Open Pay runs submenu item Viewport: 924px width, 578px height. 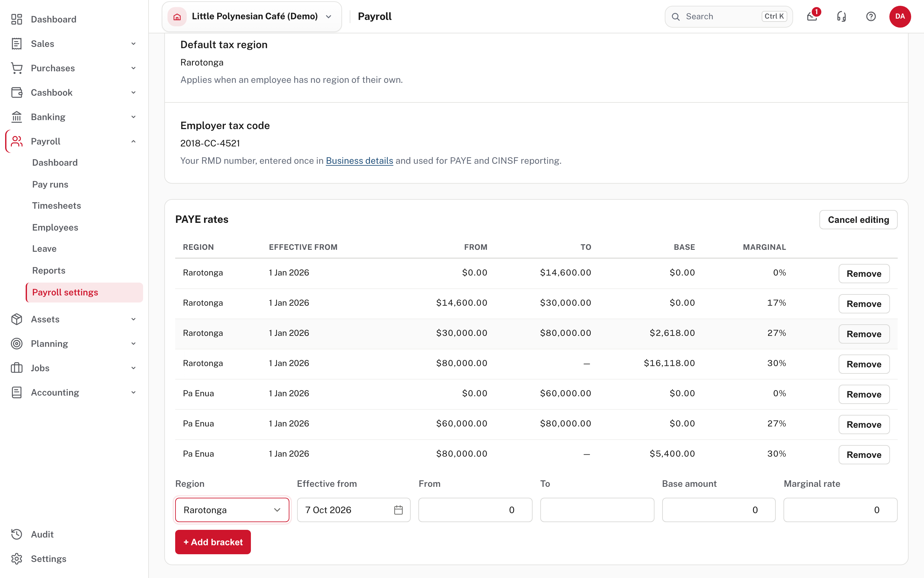tap(50, 184)
